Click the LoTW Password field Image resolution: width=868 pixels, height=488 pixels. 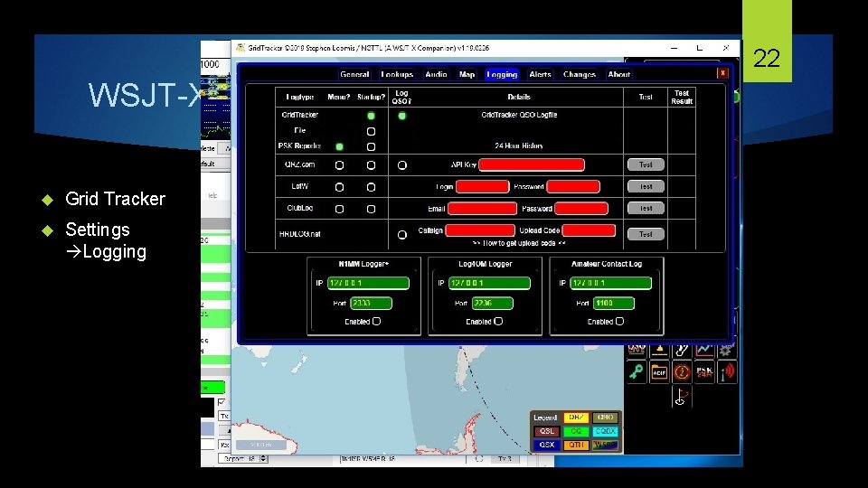(x=573, y=186)
